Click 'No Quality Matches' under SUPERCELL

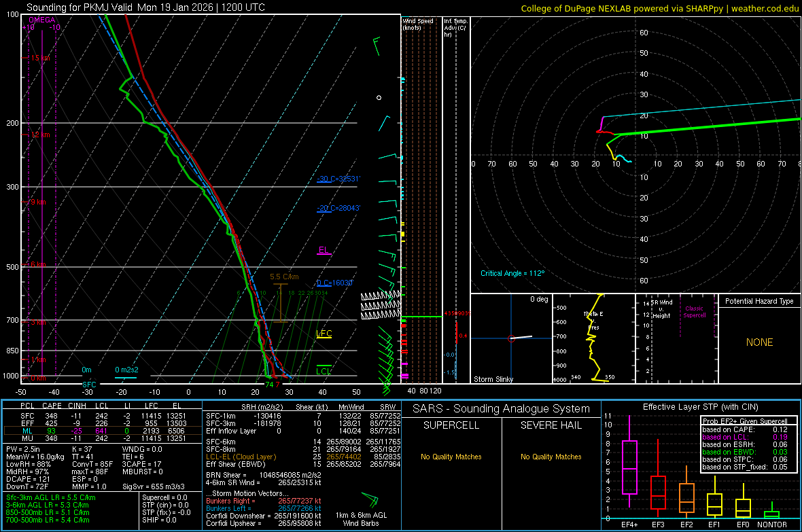click(x=451, y=457)
